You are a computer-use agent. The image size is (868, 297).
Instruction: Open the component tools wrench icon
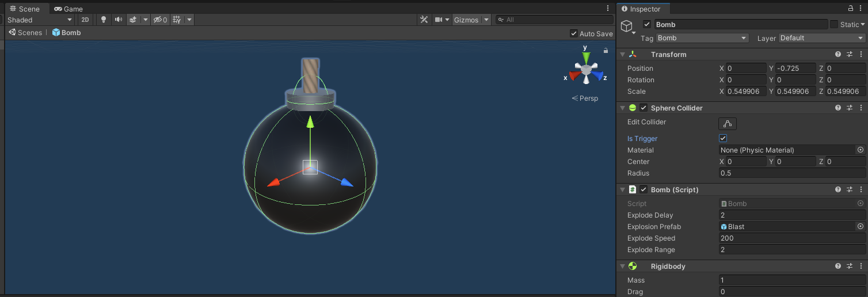click(424, 20)
